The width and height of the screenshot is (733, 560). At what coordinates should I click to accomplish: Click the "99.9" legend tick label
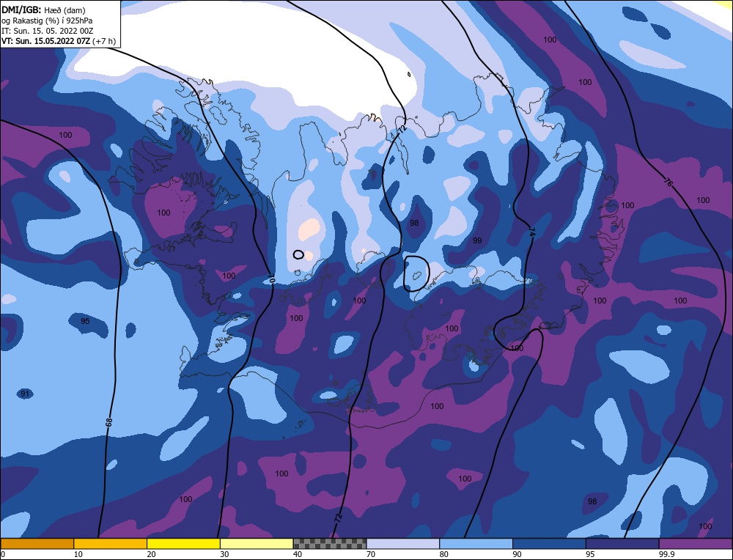click(x=666, y=554)
